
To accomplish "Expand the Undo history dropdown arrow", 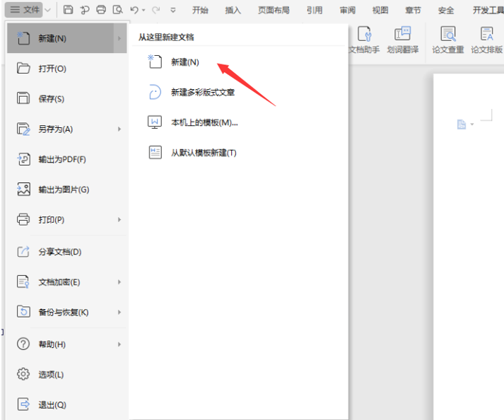I will 143,11.
